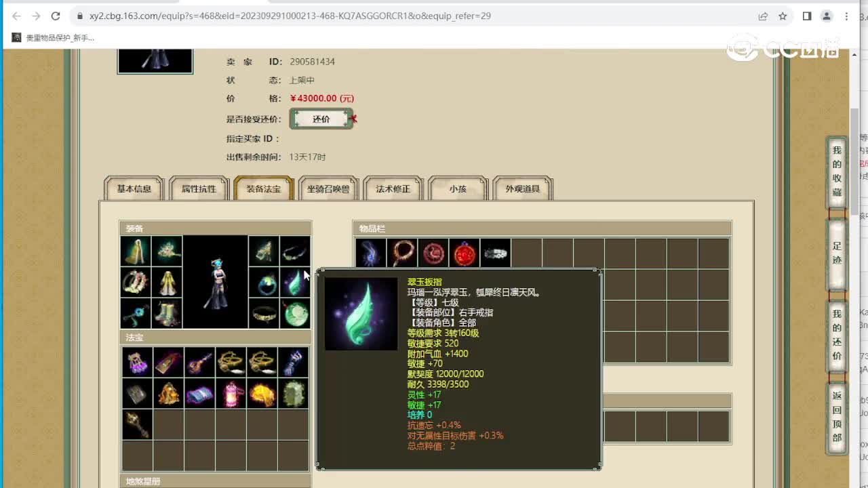868x488 pixels.
Task: Click the browser reload button
Action: point(56,16)
